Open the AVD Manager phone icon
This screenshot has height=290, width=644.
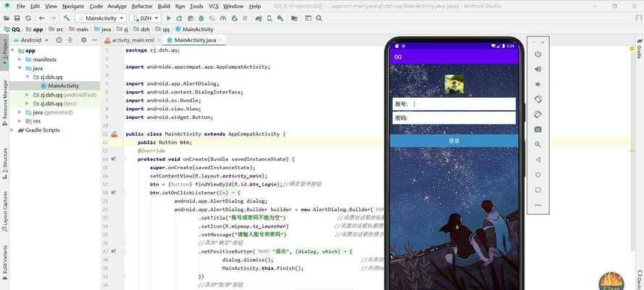point(269,18)
